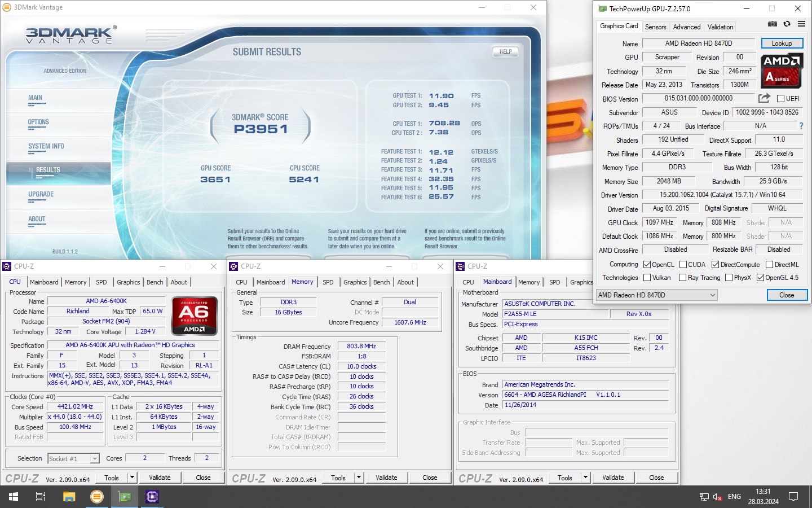812x508 pixels.
Task: Click the 3DMark HELP button
Action: 505,51
